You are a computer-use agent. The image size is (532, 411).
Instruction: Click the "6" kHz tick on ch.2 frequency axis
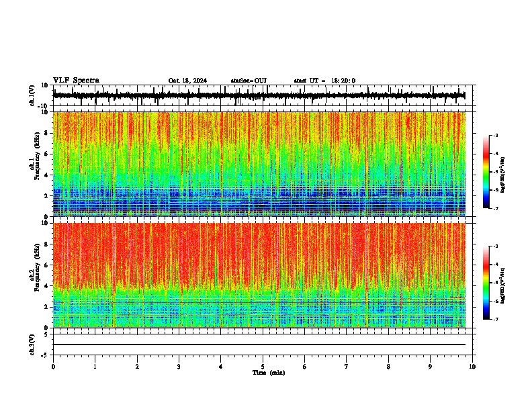(x=46, y=265)
